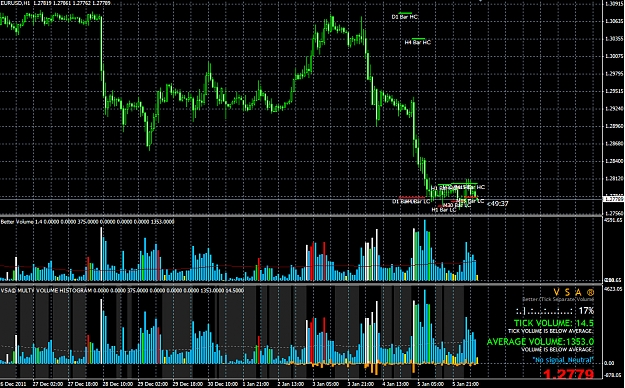Screen dimensions: 625x388
Task: Click the 'AVERAGE VOLUME:1353.0' readout
Action: (x=540, y=342)
